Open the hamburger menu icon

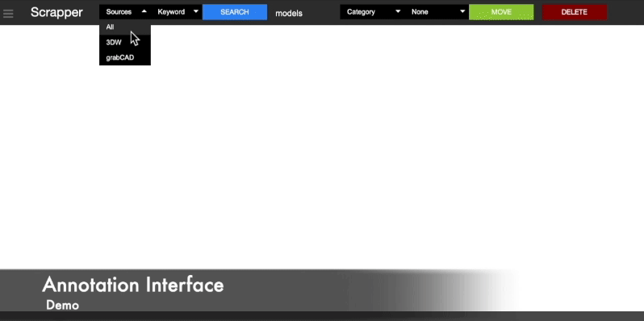[x=8, y=14]
